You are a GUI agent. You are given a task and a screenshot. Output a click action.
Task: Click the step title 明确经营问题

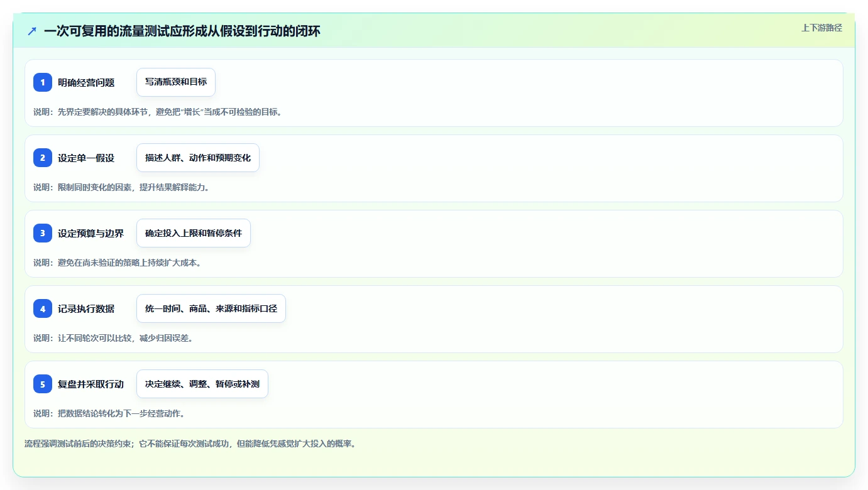[86, 82]
